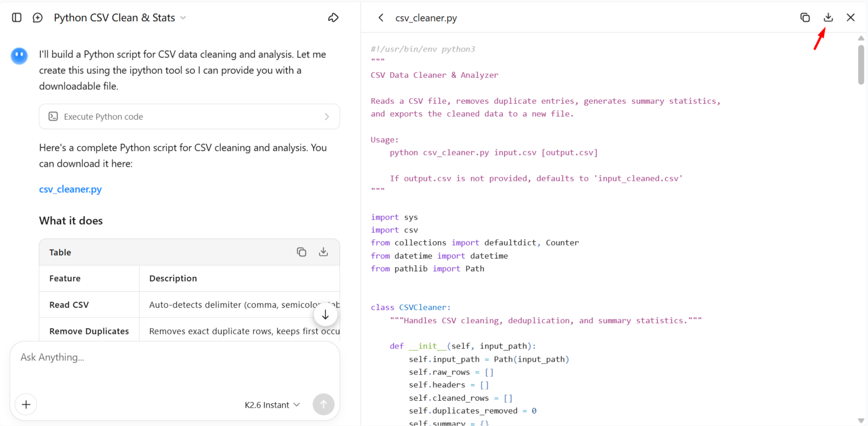
Task: Select the 'Remove Duplicates' table cell
Action: pyautogui.click(x=89, y=331)
